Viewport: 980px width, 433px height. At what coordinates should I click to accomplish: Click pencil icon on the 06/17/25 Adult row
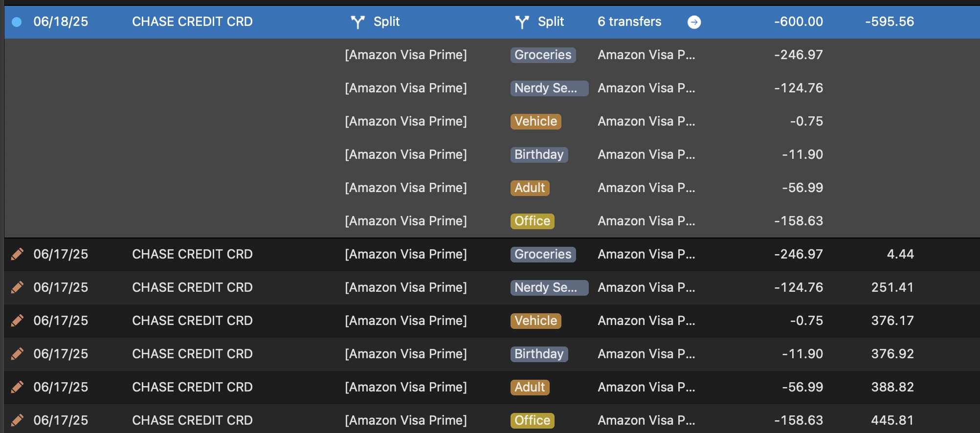point(17,387)
